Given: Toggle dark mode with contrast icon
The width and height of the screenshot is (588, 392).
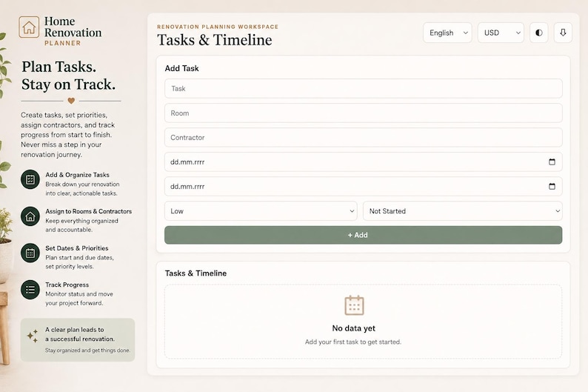Looking at the screenshot, I should tap(539, 33).
